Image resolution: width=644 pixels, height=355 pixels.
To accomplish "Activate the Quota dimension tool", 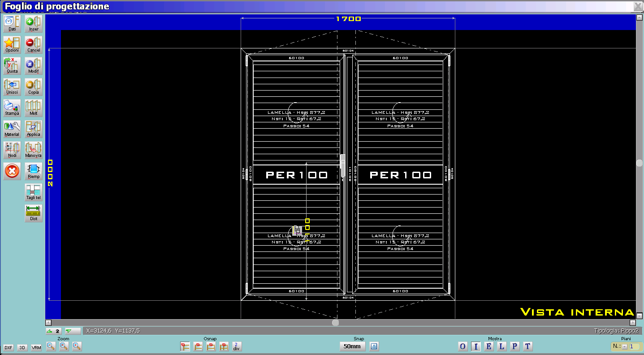I will pos(12,66).
